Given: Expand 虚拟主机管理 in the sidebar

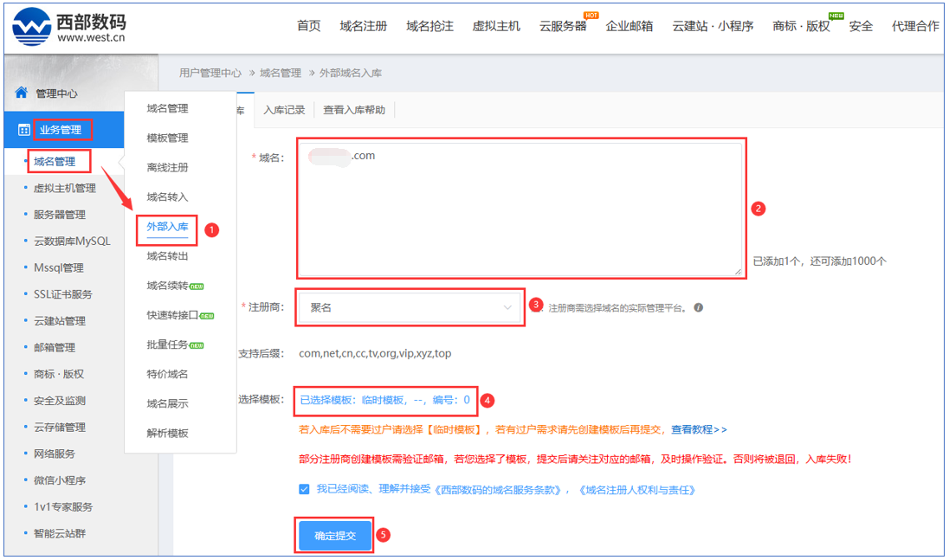Looking at the screenshot, I should pyautogui.click(x=64, y=188).
